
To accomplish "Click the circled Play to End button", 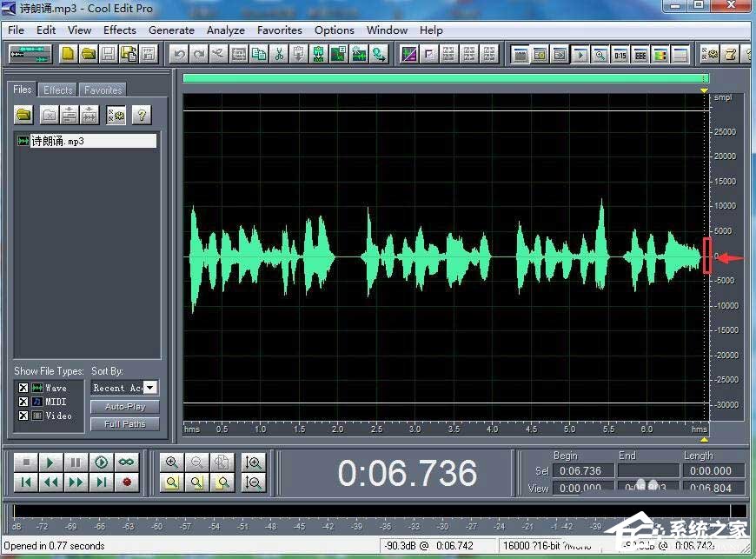I will [x=102, y=463].
